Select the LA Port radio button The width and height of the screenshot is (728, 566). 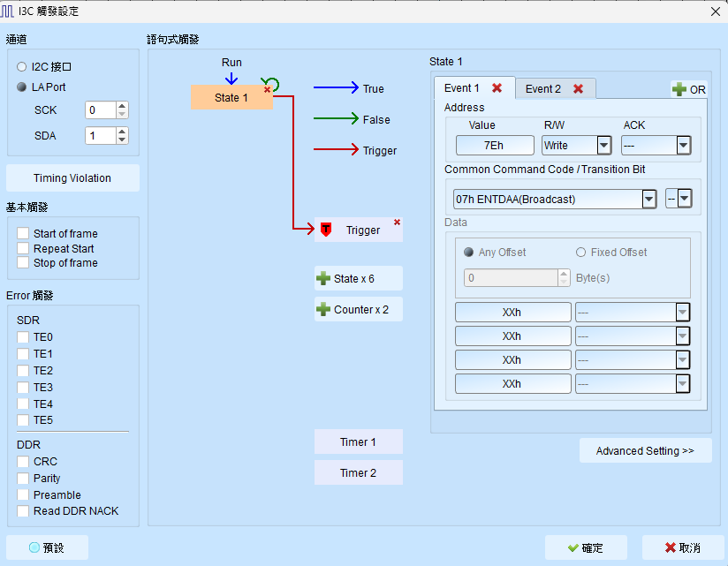(x=22, y=87)
